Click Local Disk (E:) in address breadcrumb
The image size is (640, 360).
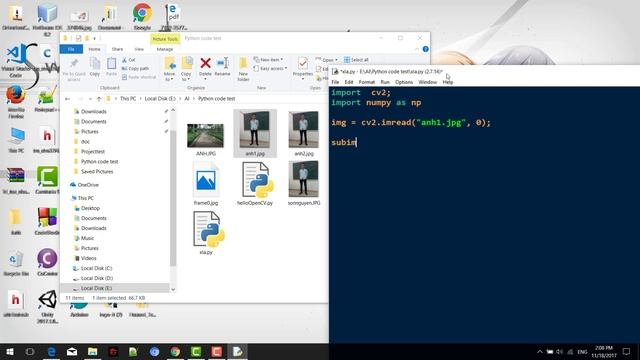coord(160,99)
